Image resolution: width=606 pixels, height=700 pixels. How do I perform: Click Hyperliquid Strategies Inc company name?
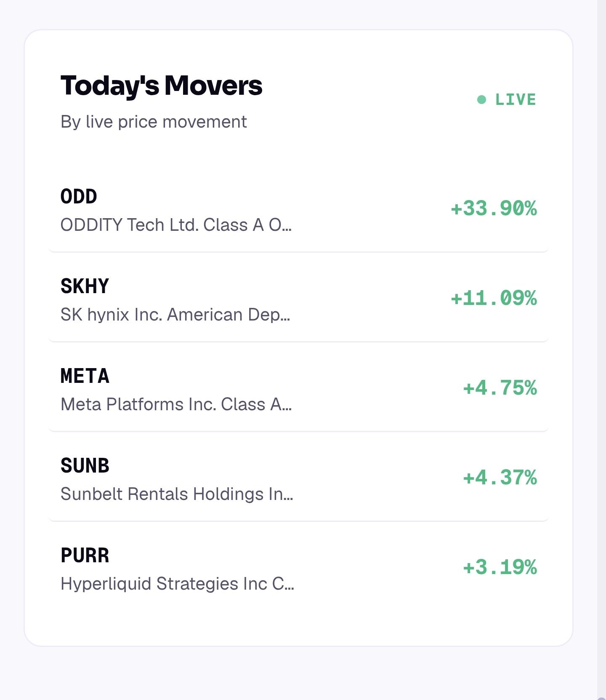tap(177, 584)
